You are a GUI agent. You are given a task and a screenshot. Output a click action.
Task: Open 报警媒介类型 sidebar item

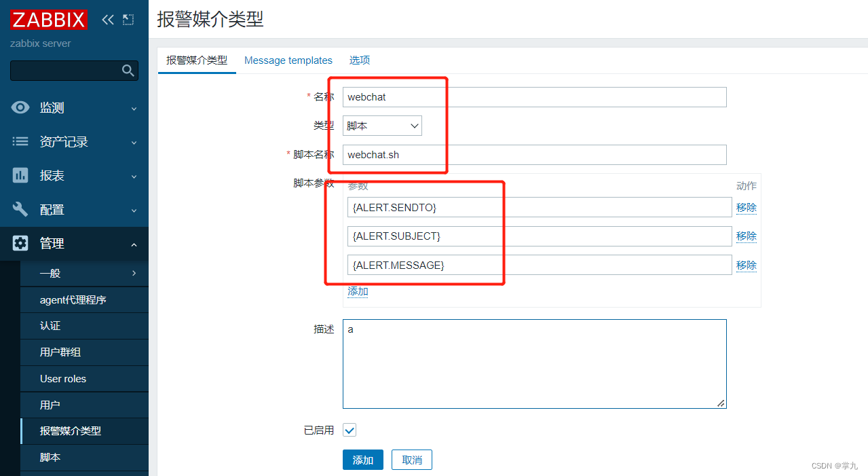click(84, 431)
